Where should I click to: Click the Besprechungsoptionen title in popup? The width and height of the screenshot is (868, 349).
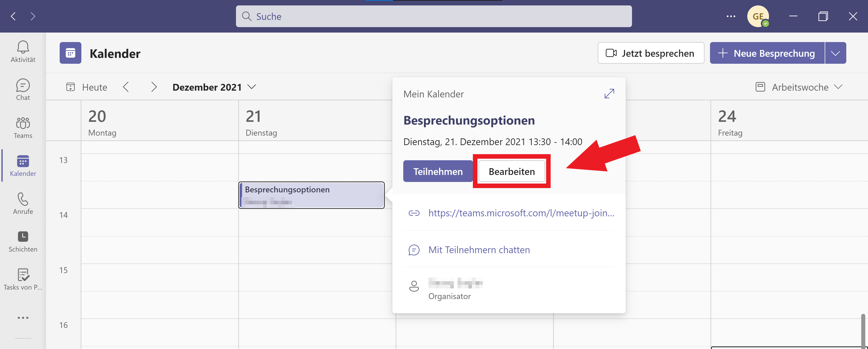pos(469,120)
